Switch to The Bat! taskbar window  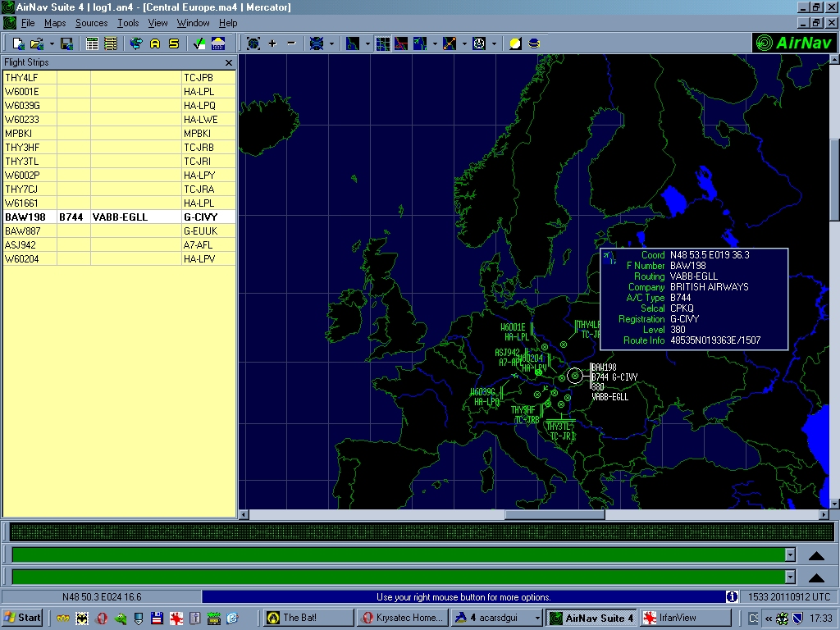(309, 618)
